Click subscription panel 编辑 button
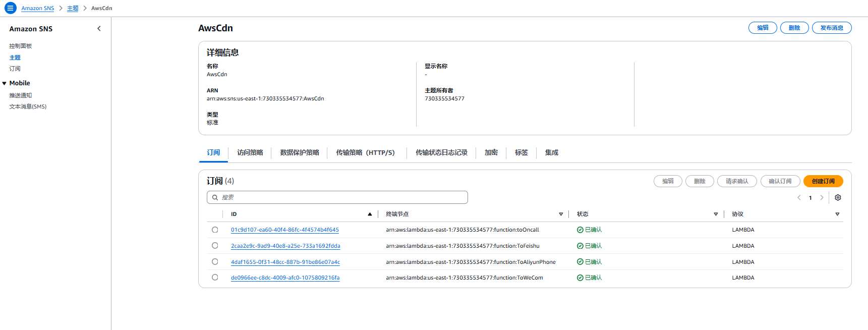The height and width of the screenshot is (330, 868). click(x=668, y=181)
